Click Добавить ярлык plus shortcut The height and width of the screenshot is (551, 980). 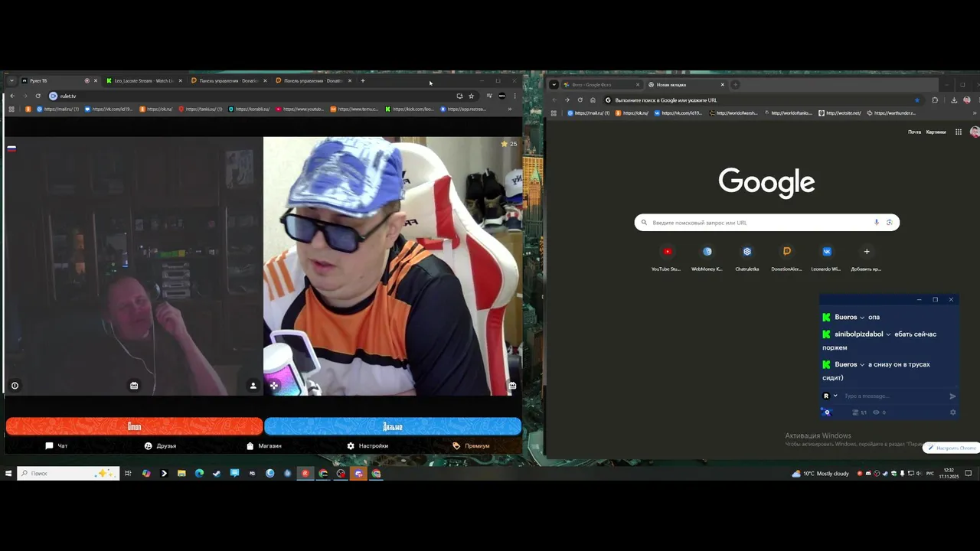pyautogui.click(x=866, y=258)
